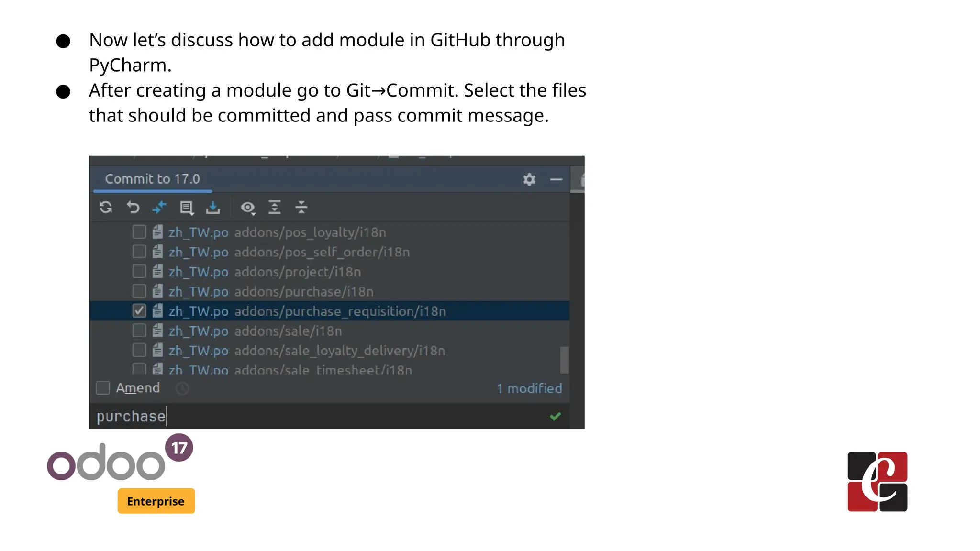Click the file icon of addons/sale/i18n row
Image resolution: width=980 pixels, height=551 pixels.
click(157, 331)
